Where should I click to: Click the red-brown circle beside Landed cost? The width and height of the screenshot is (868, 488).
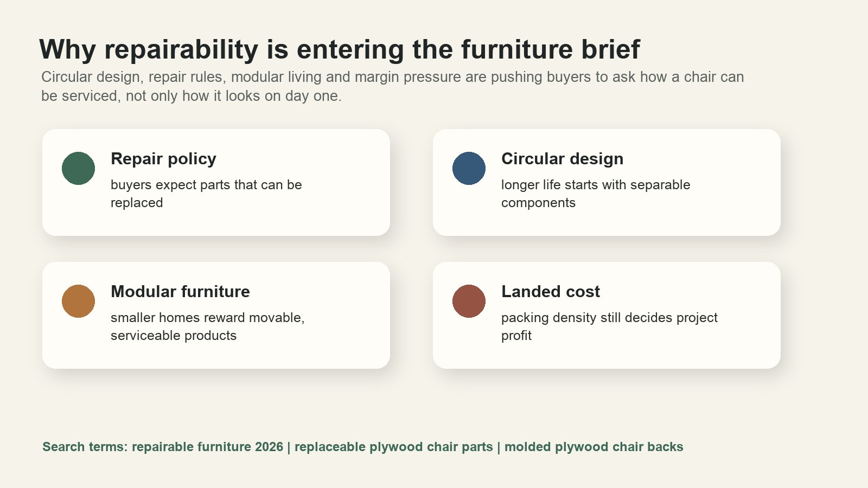(469, 301)
